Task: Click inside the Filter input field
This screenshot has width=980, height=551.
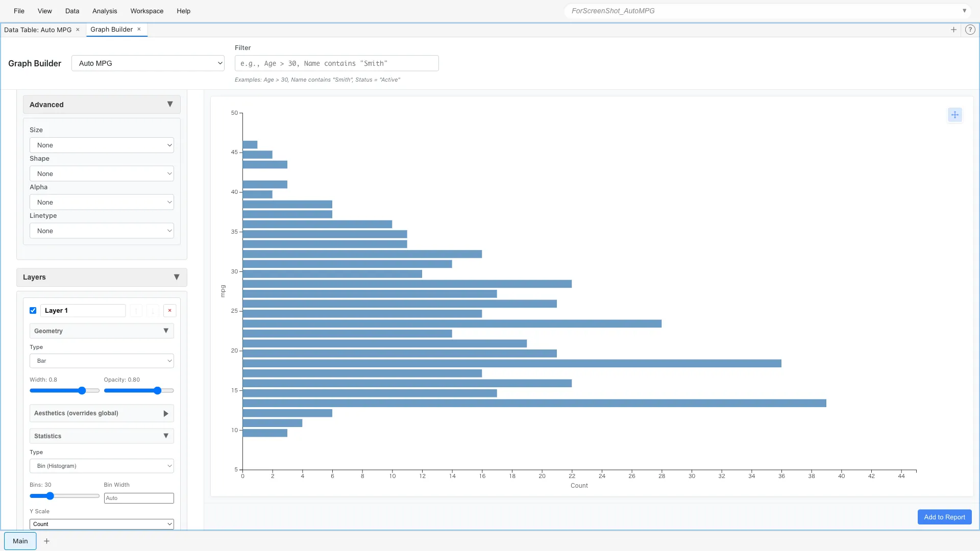Action: pos(336,63)
